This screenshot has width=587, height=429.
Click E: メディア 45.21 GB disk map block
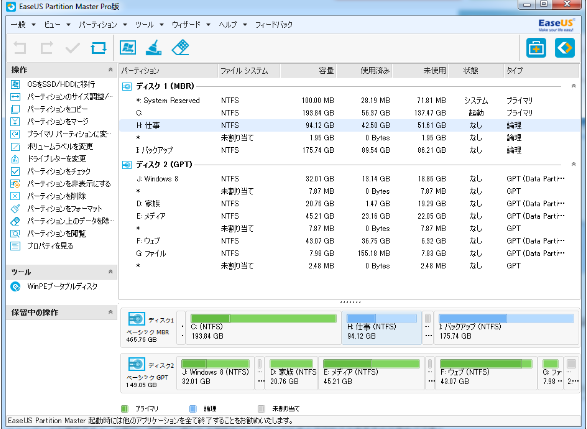pos(371,373)
